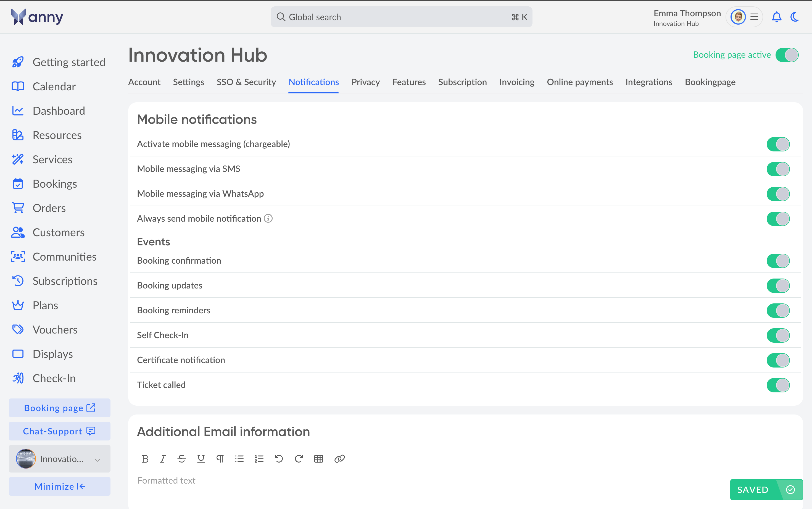
Task: Toggle Mobile messaging via WhatsApp
Action: 778,194
